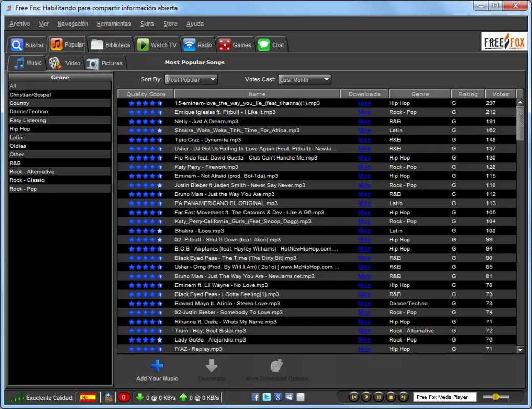This screenshot has width=532, height=409.
Task: Click the Free Fox Media Player display field
Action: [x=445, y=397]
